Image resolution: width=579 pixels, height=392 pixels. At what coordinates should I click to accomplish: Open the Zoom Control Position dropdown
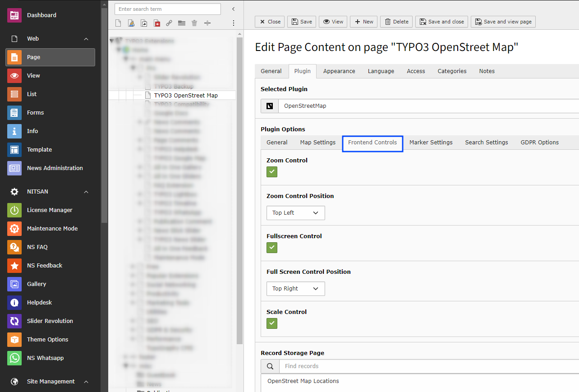(x=296, y=213)
